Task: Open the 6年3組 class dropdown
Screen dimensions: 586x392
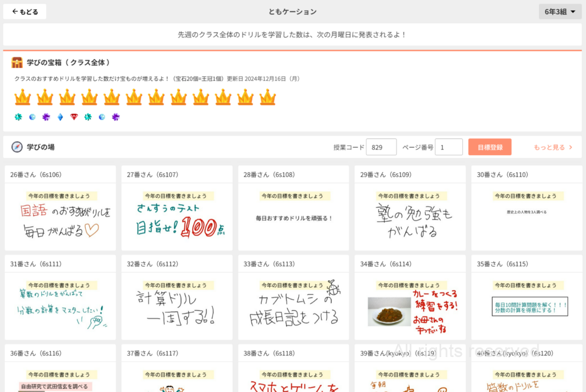Action: coord(560,11)
